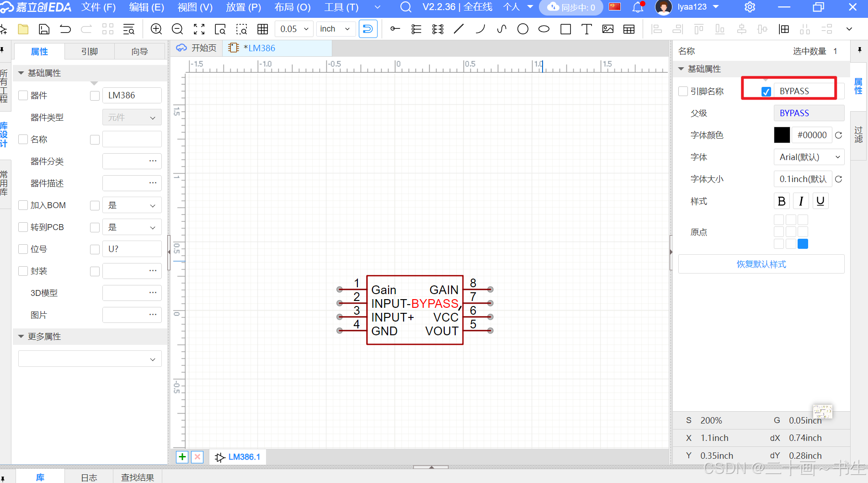Uncheck the BYPASS visibility checkbox
Screen dimensions: 868x483
coord(767,91)
